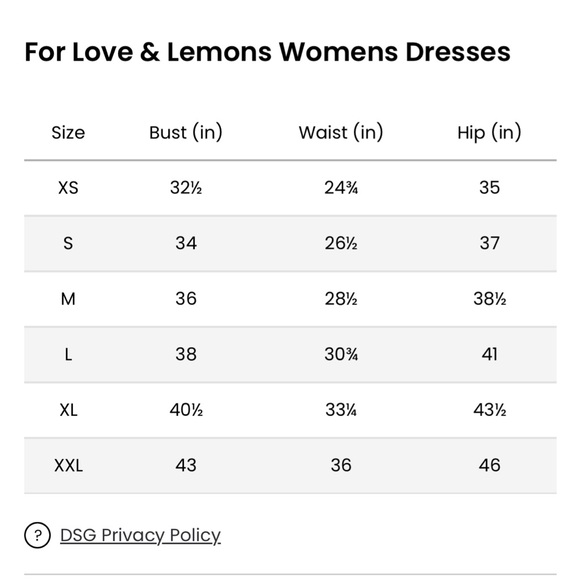Click the question mark help icon
This screenshot has height=580, width=580.
[37, 535]
